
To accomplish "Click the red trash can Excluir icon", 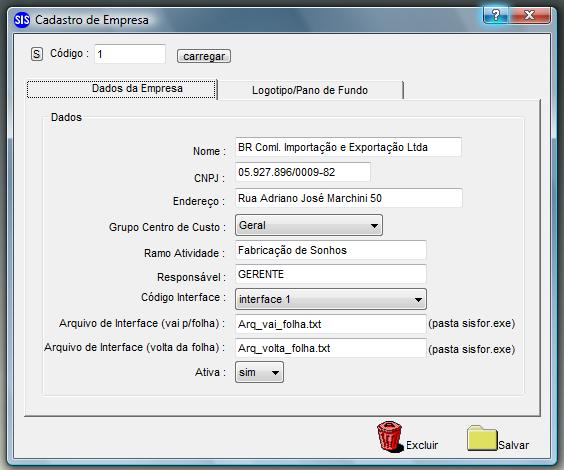I will [x=389, y=437].
